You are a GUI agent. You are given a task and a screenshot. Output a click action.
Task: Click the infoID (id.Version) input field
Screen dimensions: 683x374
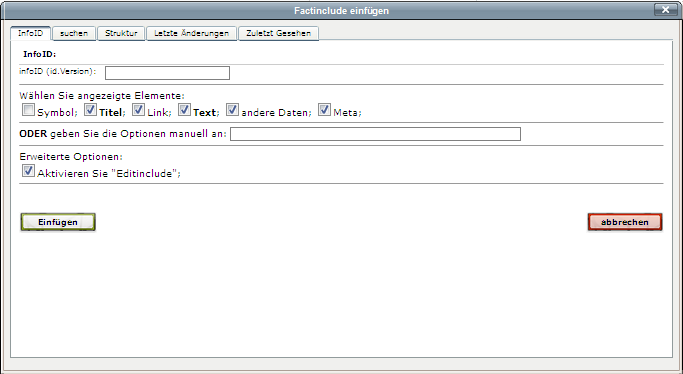coord(167,73)
